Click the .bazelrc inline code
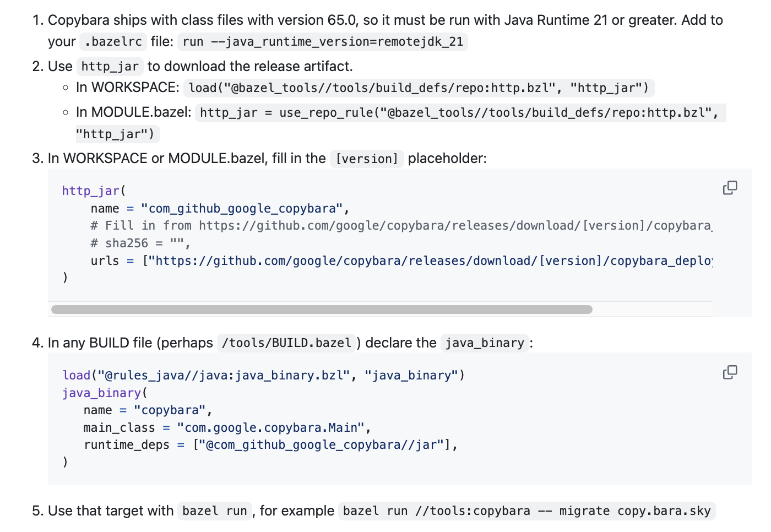The image size is (771, 532). click(113, 42)
